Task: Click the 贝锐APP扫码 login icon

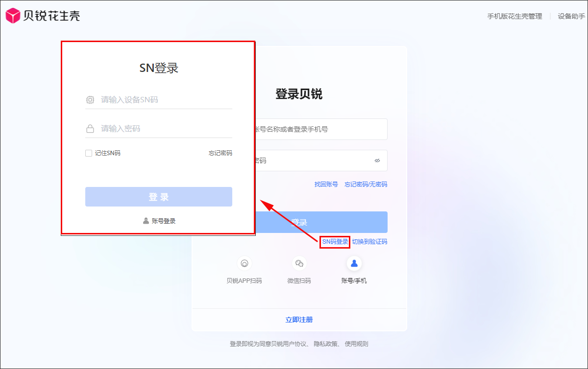Action: 244,263
